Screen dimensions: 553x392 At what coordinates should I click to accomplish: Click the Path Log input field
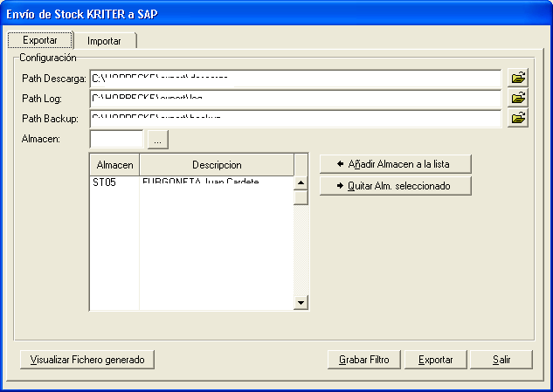click(295, 99)
